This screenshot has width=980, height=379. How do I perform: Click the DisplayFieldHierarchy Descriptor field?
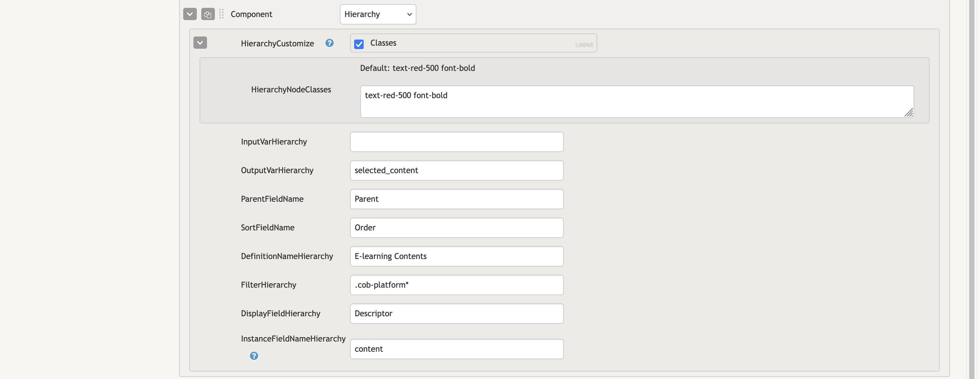click(x=457, y=313)
